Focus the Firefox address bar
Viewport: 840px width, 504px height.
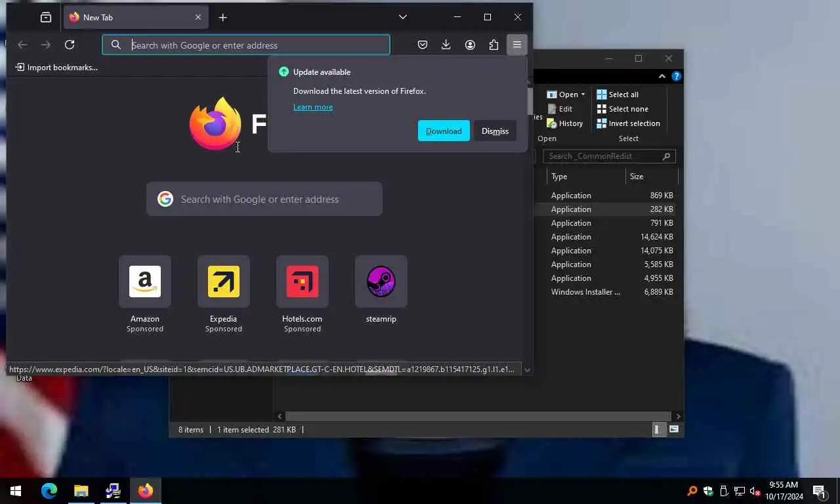246,45
